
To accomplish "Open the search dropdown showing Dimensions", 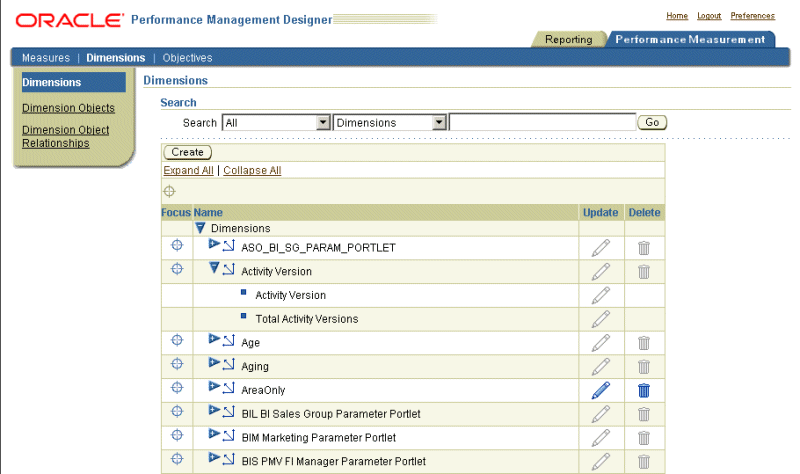I will click(x=390, y=122).
